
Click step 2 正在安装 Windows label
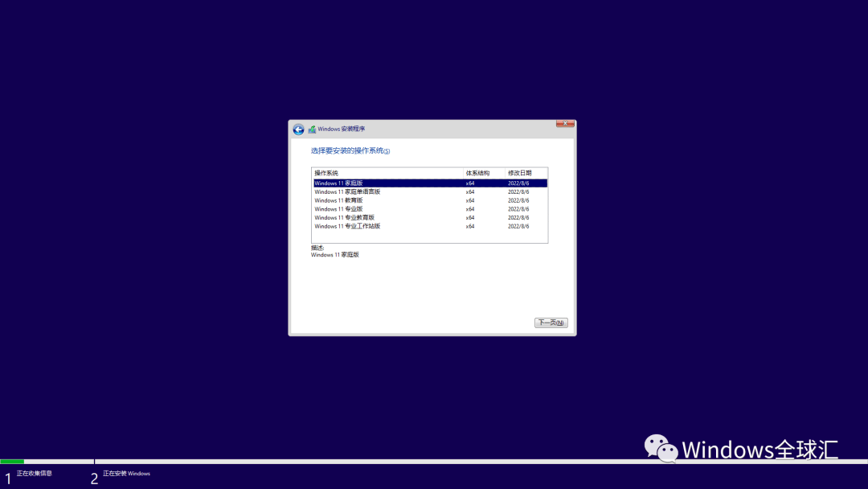point(126,474)
